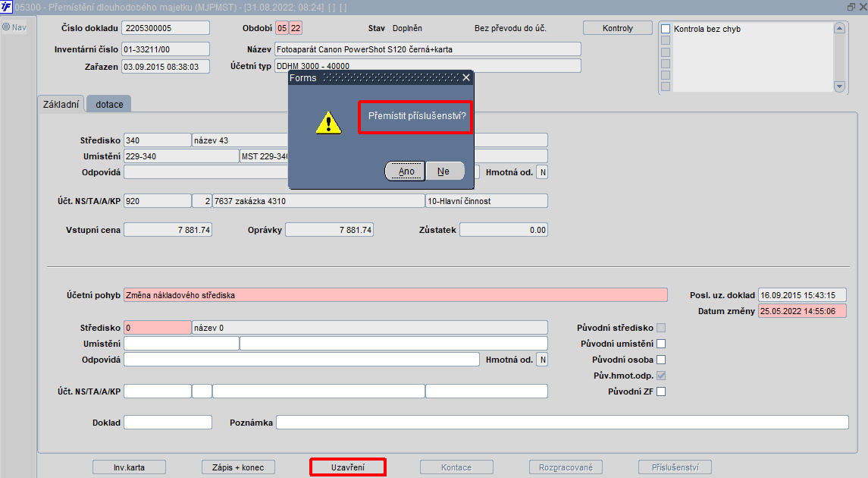
Task: Switch to the Základní tab
Action: tap(61, 104)
